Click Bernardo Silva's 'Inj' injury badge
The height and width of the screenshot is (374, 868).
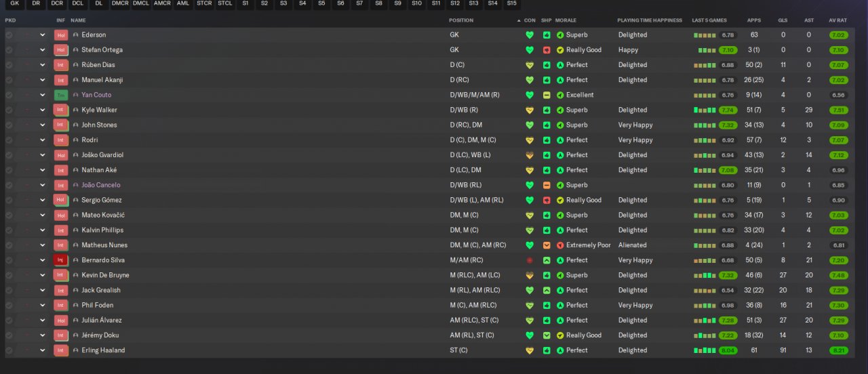pos(61,260)
